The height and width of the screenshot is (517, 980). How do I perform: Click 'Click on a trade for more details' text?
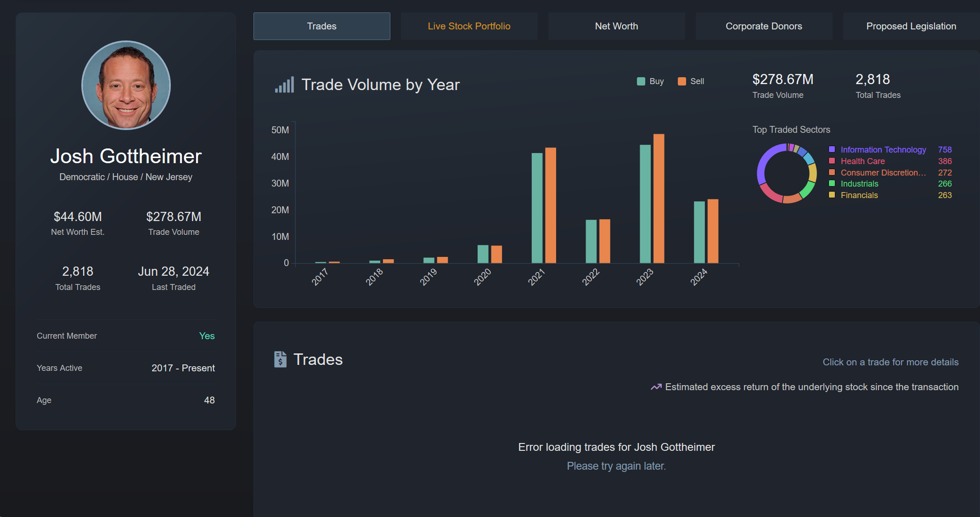tap(890, 362)
